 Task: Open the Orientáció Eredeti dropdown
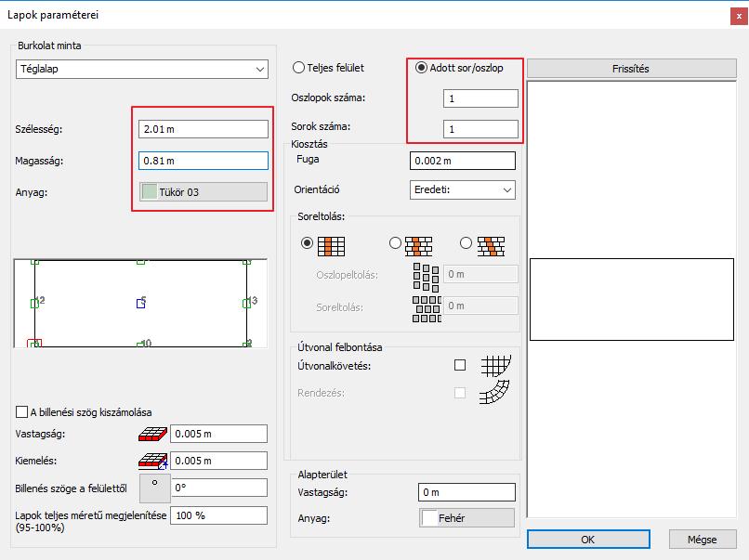463,189
